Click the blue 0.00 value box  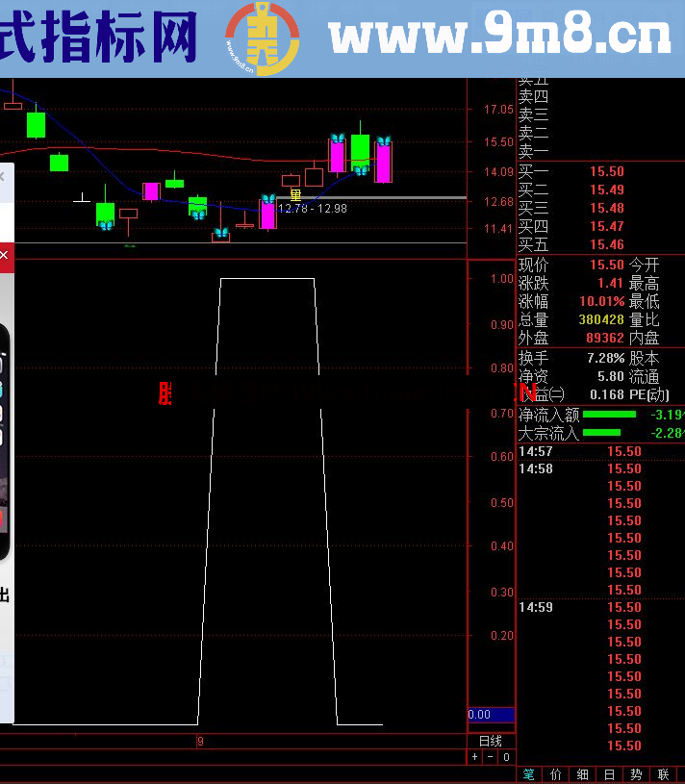(491, 715)
